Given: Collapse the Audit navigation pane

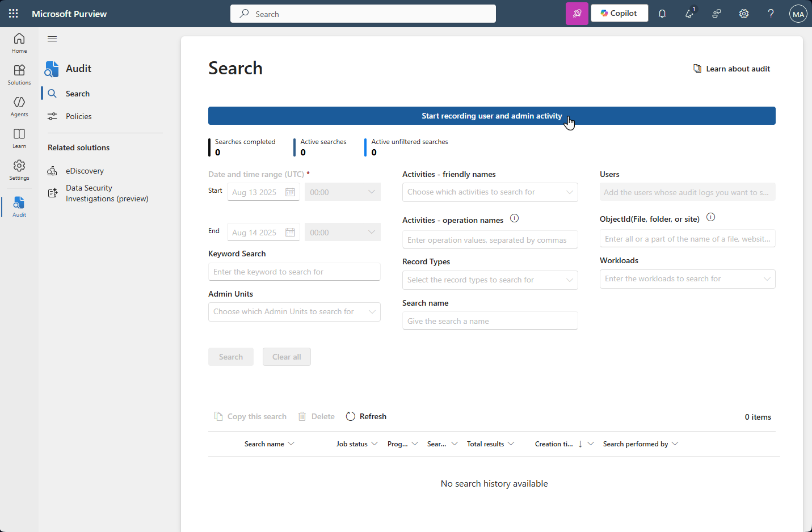Looking at the screenshot, I should pyautogui.click(x=52, y=39).
